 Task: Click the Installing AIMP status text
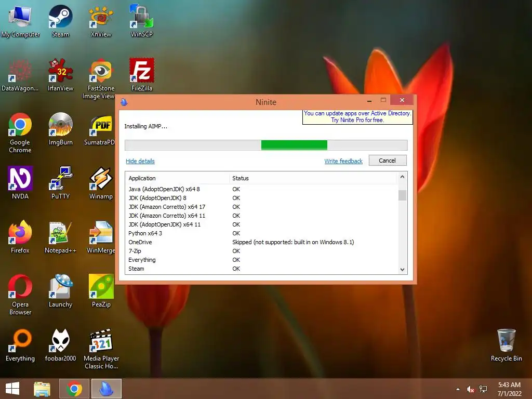(x=145, y=126)
